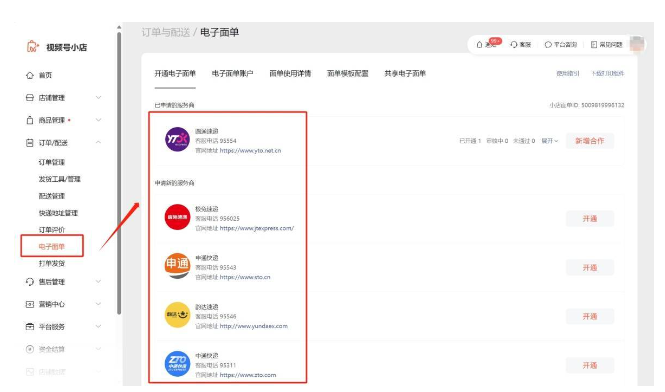
Task: Open the 使用指引 link
Action: [568, 74]
